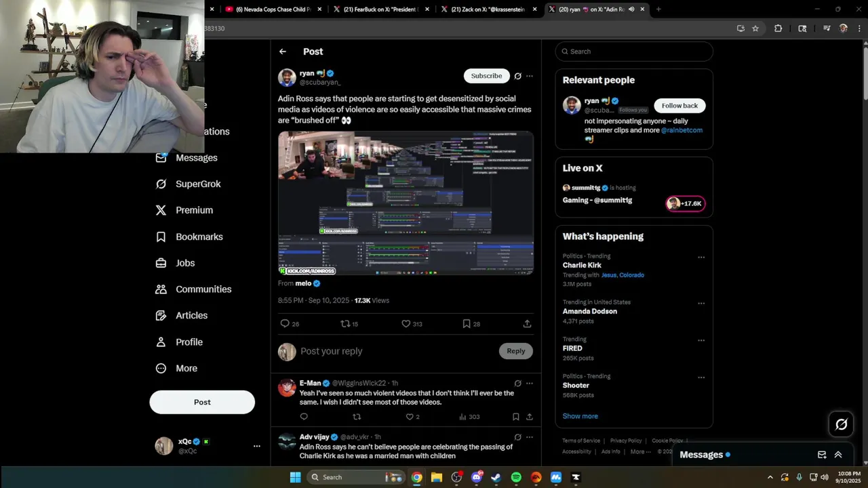Open the browser extensions puzzle icon
Screen dimensions: 868x488
click(778, 28)
